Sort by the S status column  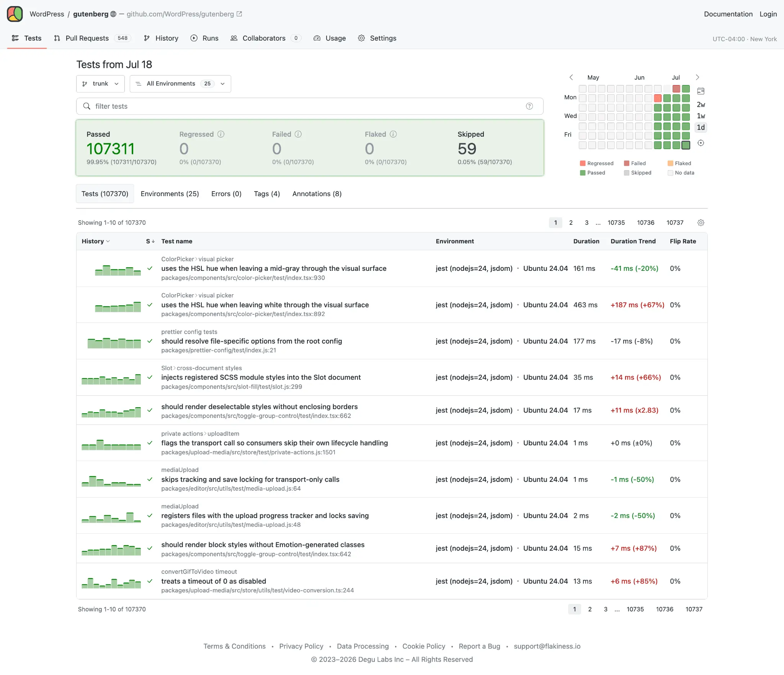150,241
